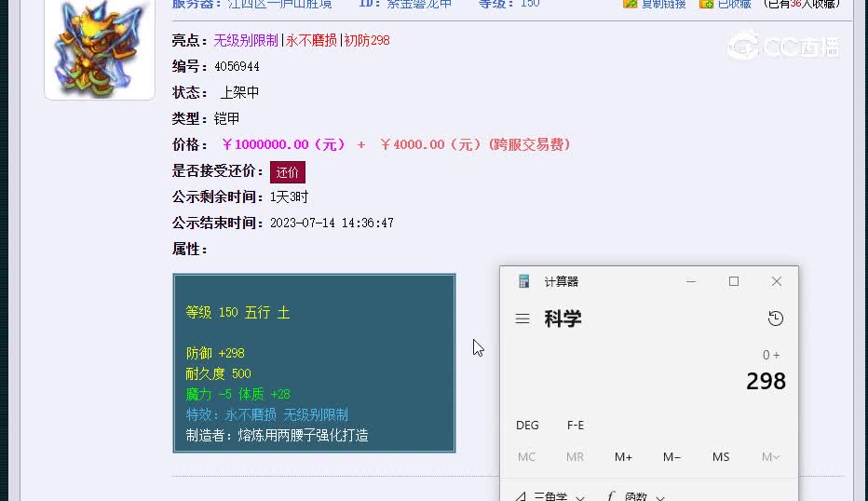The width and height of the screenshot is (868, 501).
Task: Click the calculator expression 0 +
Action: [771, 355]
